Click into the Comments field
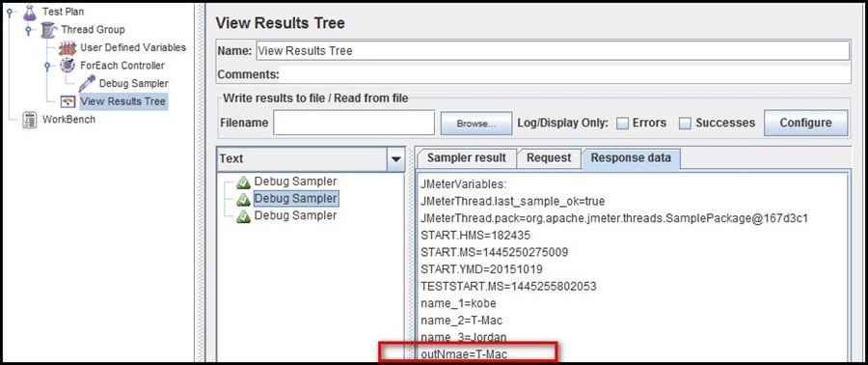Viewport: 868px width, 365px height. pyautogui.click(x=564, y=74)
